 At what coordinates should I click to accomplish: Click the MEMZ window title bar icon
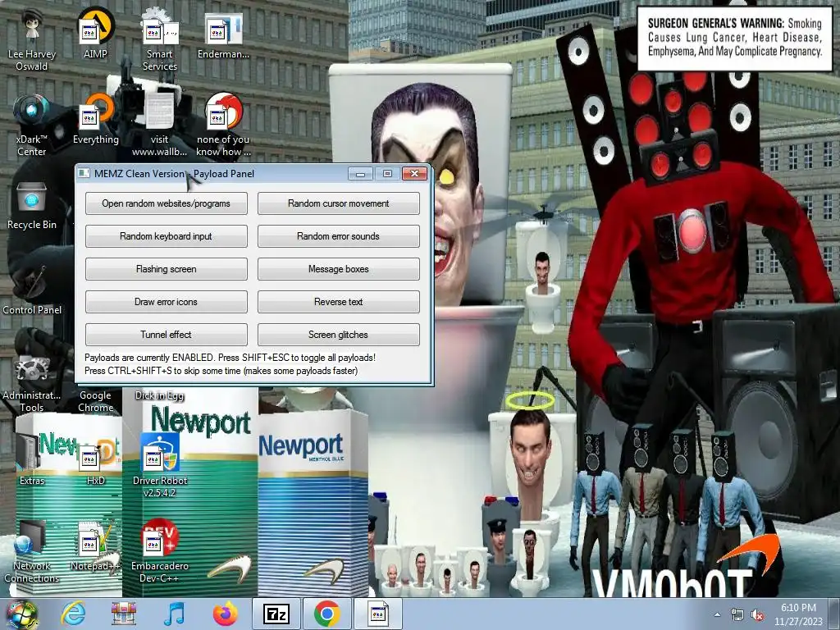pyautogui.click(x=84, y=173)
